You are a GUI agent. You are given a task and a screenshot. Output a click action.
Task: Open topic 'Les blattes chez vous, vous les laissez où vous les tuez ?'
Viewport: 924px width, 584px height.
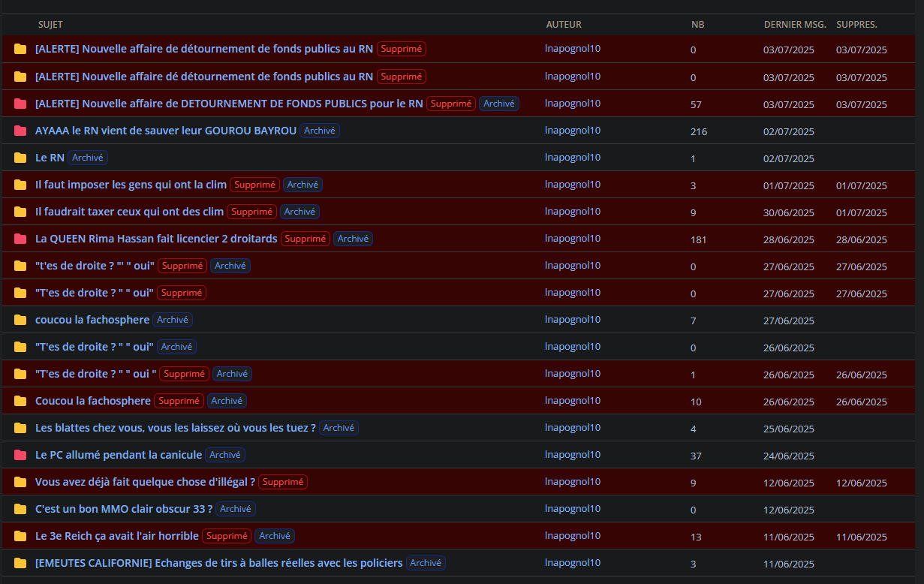[176, 428]
